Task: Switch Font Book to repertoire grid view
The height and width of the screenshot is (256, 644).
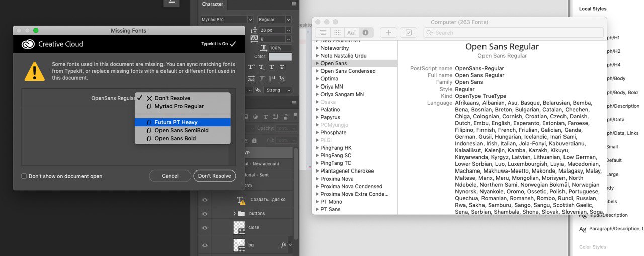Action: coord(337,32)
